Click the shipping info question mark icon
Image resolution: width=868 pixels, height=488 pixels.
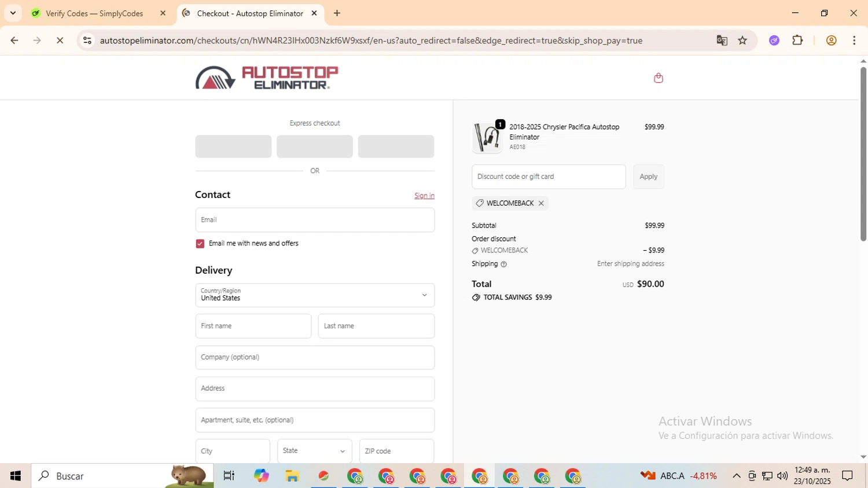click(503, 264)
